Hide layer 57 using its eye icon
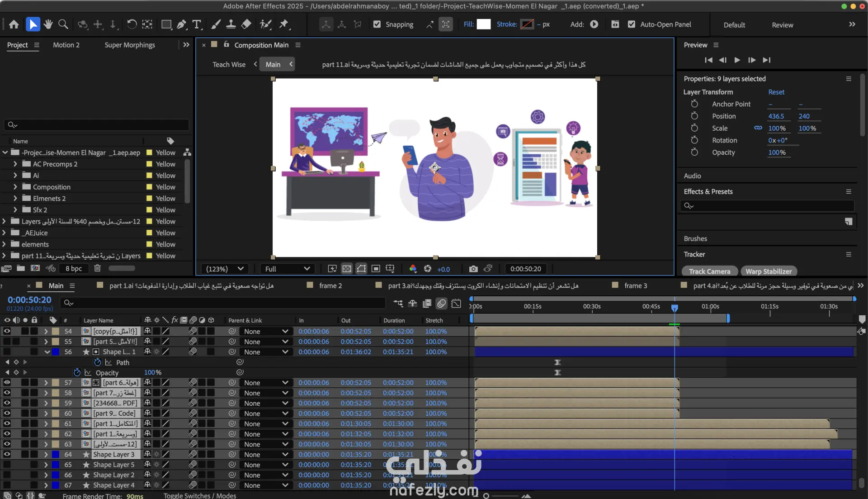The width and height of the screenshot is (868, 499). (x=7, y=383)
